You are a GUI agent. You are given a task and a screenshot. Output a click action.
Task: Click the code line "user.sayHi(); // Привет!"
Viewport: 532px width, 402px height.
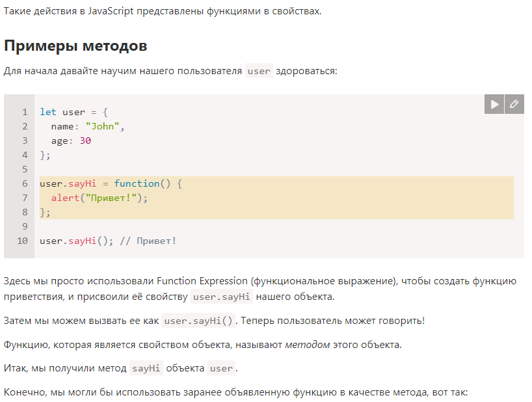click(x=108, y=241)
